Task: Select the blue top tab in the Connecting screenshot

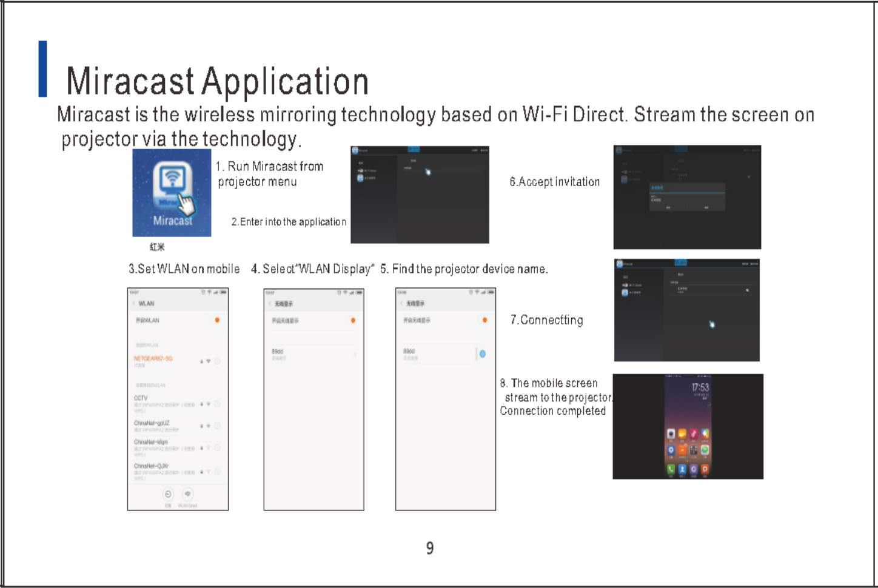Action: click(681, 262)
